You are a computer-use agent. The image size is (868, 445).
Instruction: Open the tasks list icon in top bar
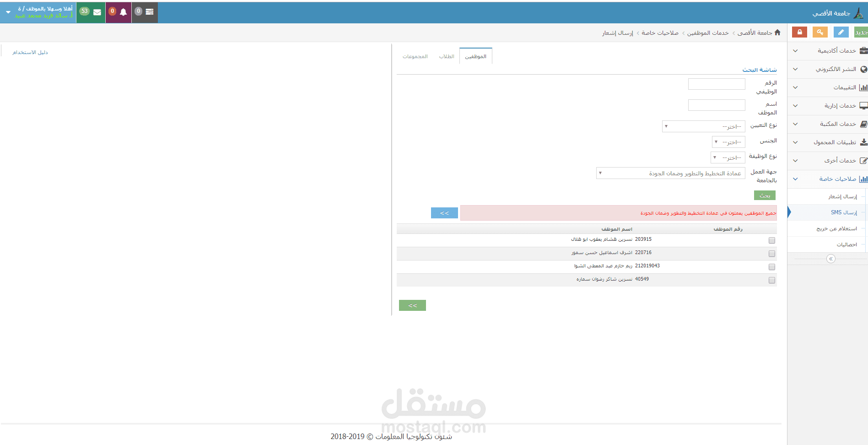[x=150, y=12]
